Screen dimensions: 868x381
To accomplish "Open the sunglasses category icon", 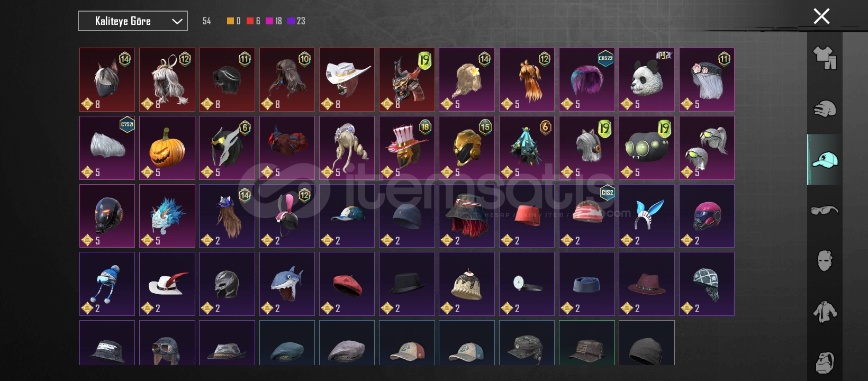I will (825, 210).
